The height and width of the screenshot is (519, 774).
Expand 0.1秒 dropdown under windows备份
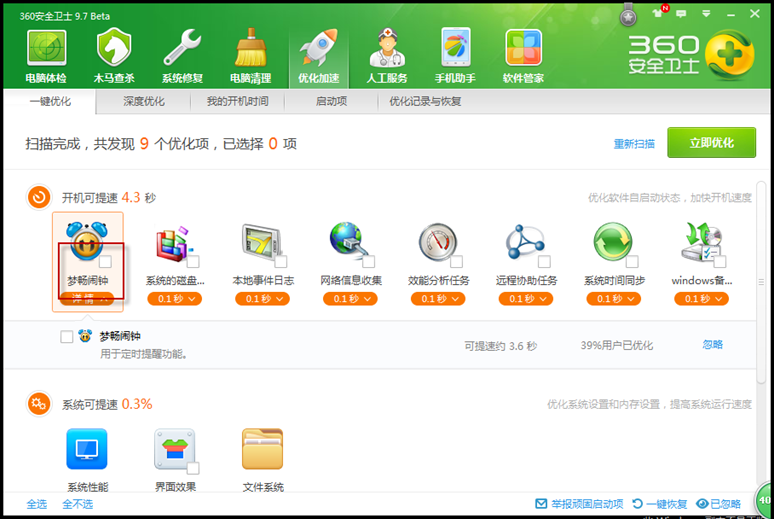click(702, 299)
